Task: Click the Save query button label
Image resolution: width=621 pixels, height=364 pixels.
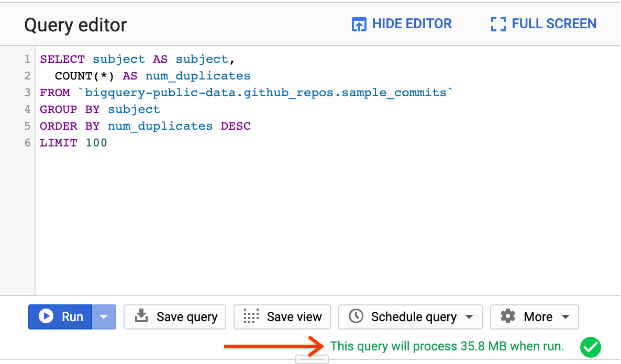Action: pos(186,317)
